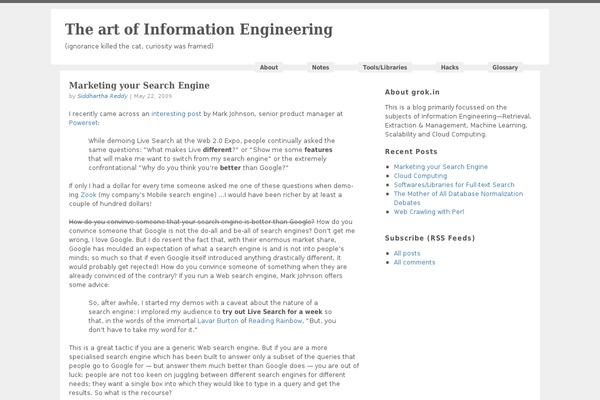Viewport: 600px width, 400px height.
Task: Subscribe to the 'All comments' RSS feed
Action: point(414,262)
